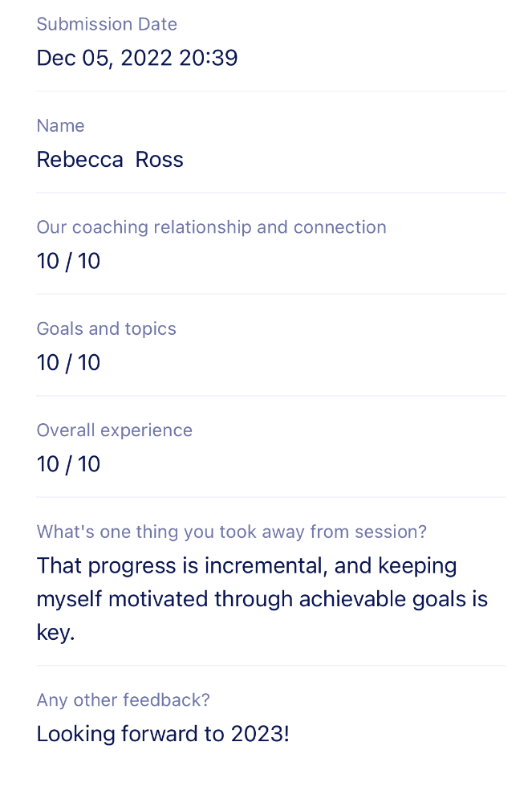
Task: Click the divider above Any other feedback
Action: pyautogui.click(x=271, y=665)
